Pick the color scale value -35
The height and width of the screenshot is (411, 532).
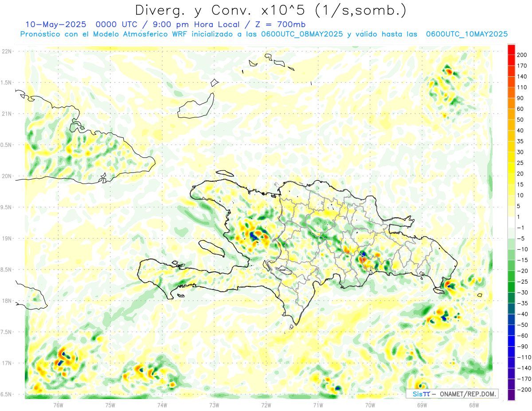[522, 304]
